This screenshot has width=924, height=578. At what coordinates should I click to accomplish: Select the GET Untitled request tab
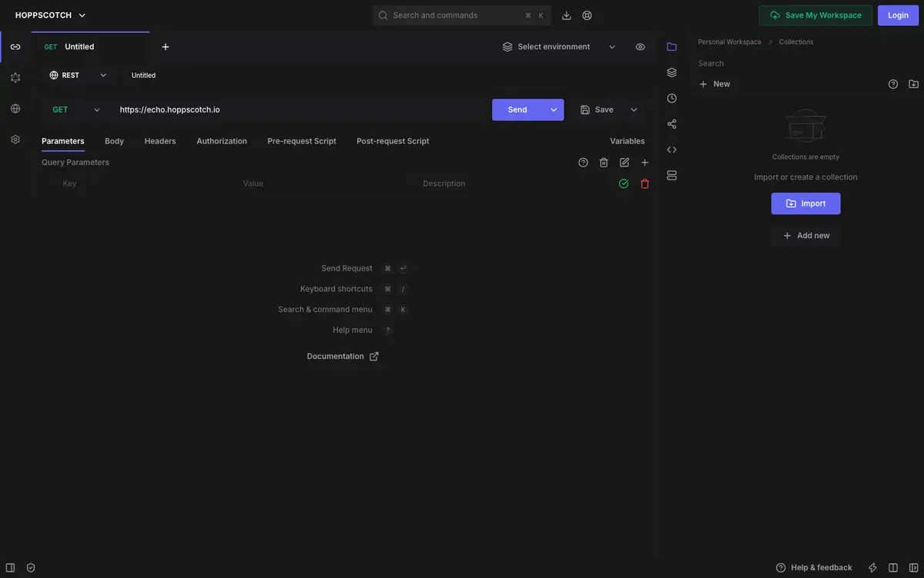90,47
